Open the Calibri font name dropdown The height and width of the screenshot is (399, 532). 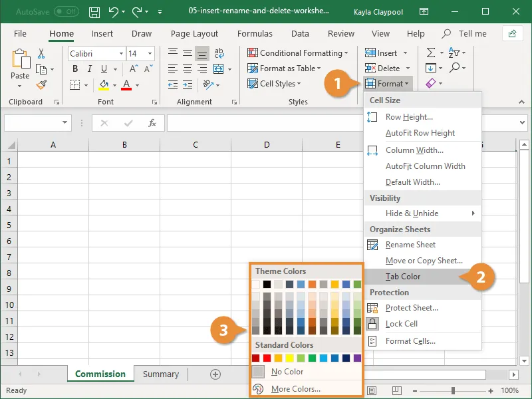[121, 54]
